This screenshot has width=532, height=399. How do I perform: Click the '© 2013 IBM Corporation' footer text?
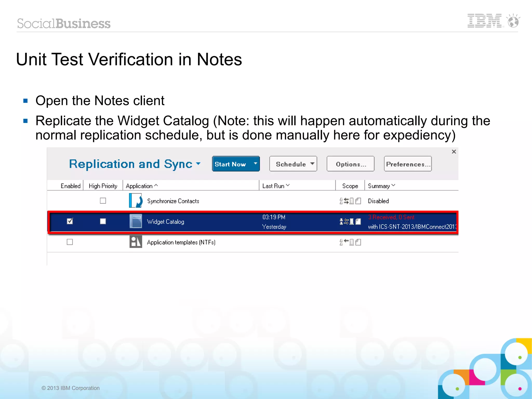click(x=70, y=388)
